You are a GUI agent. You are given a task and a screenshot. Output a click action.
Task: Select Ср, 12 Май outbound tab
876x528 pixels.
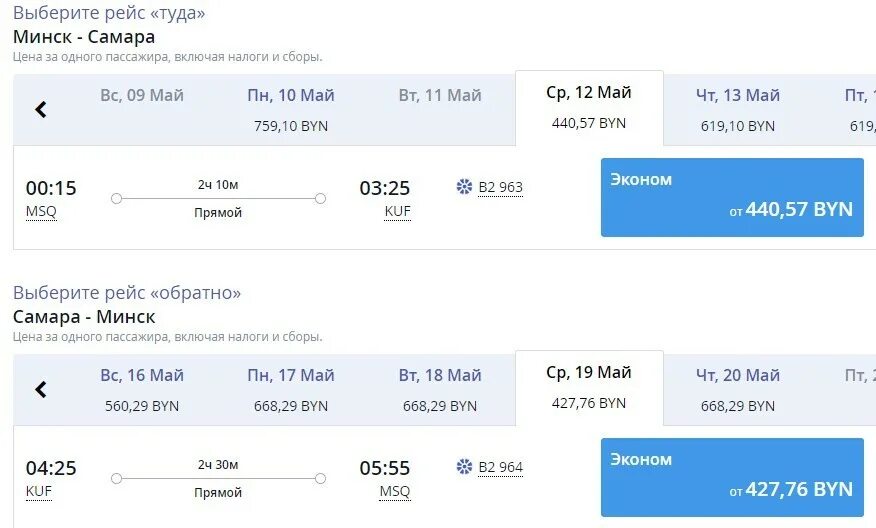pyautogui.click(x=589, y=108)
